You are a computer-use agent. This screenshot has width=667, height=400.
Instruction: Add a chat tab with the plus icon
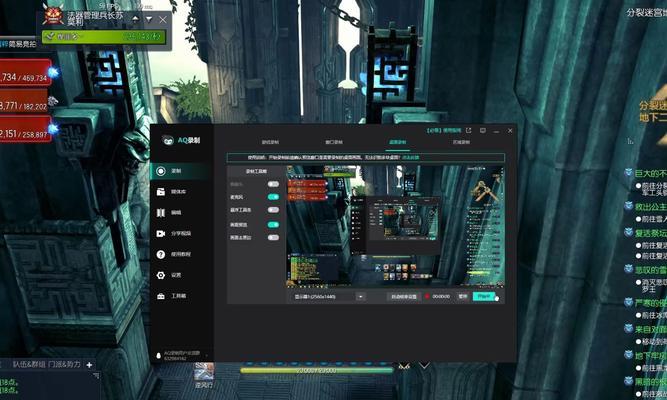[89, 365]
